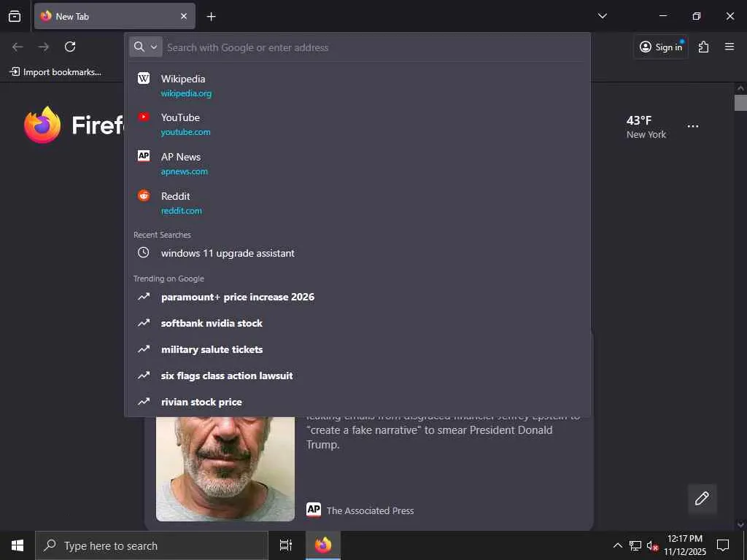Click the AP logo beside The Associated Press

pos(314,510)
